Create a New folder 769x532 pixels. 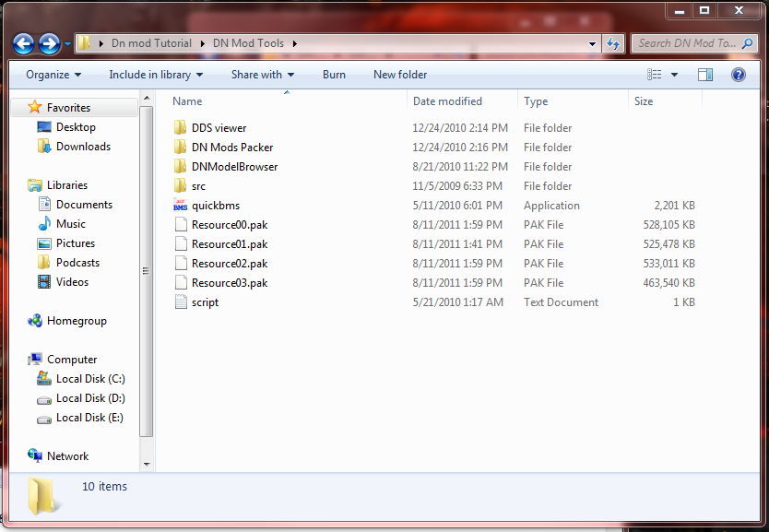coord(400,75)
